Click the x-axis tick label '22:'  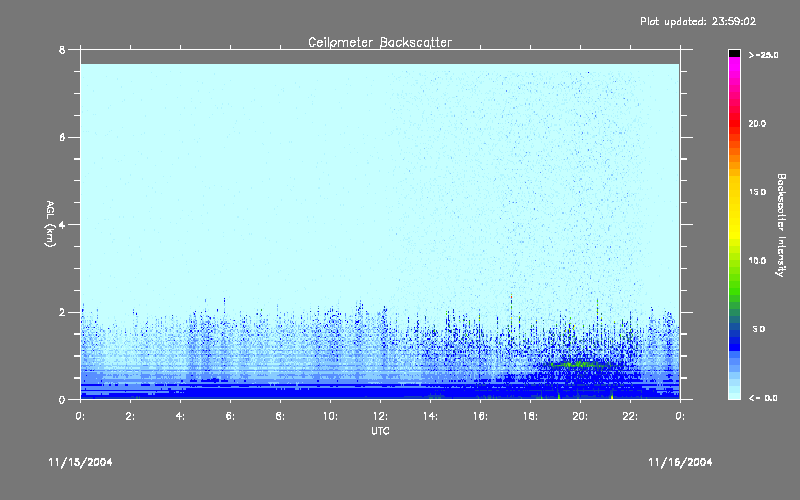[x=630, y=416]
